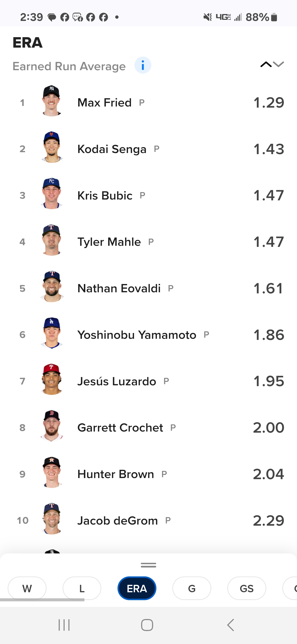The image size is (297, 644).
Task: Open Kodai Senga's headshot
Action: pos(51,147)
